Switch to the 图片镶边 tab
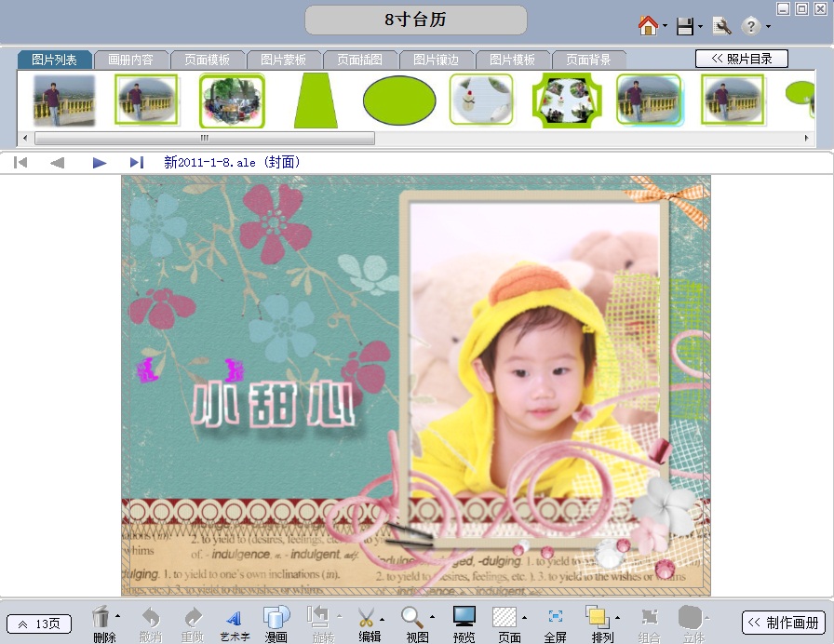 pyautogui.click(x=437, y=60)
